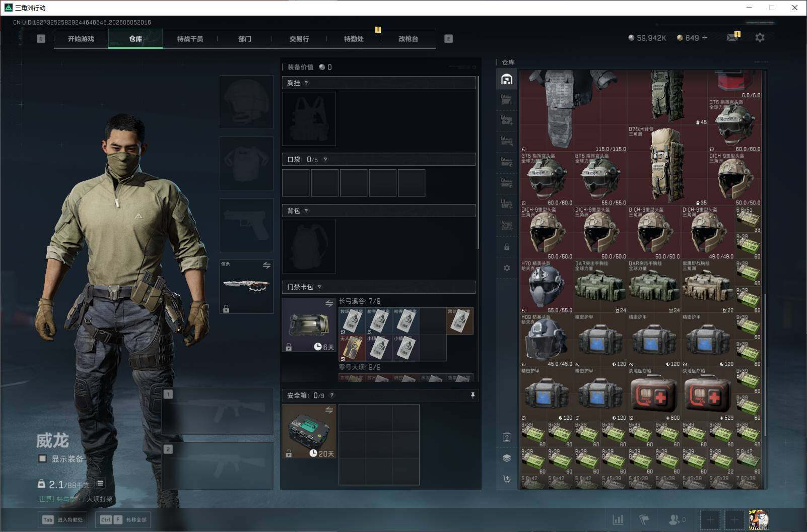Open the mail envelope icon
Screen dimensions: 807x532
click(x=732, y=38)
